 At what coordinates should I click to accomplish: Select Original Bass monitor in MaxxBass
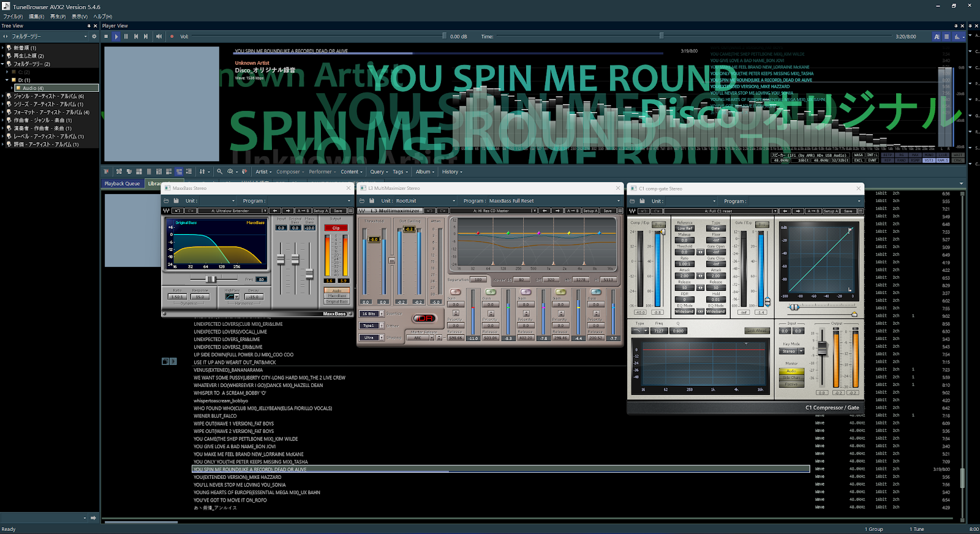(x=337, y=301)
